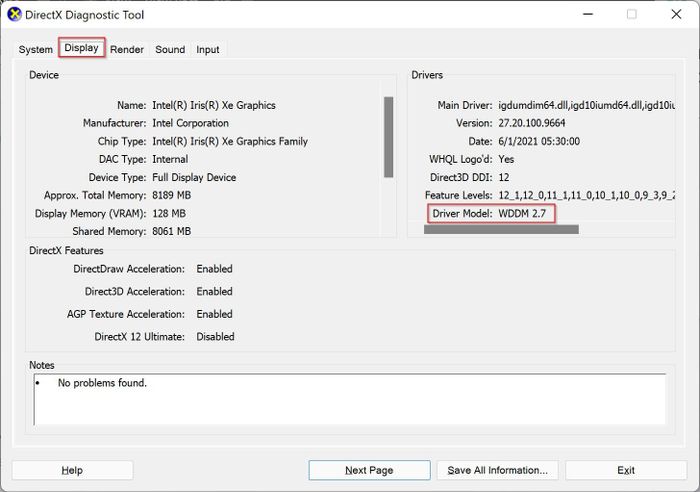This screenshot has height=492, width=700.
Task: Click the '8189 MB' total memory value
Action: [x=171, y=196]
